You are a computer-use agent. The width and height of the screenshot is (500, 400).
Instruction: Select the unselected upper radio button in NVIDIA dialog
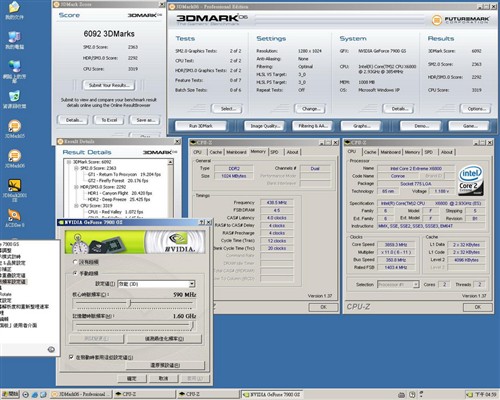(75, 262)
